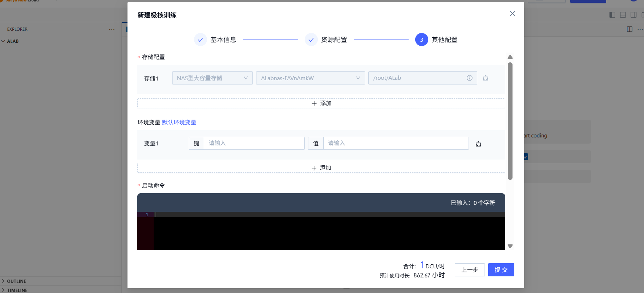
Task: Toggle primary sidebar layout icon
Action: point(612,15)
